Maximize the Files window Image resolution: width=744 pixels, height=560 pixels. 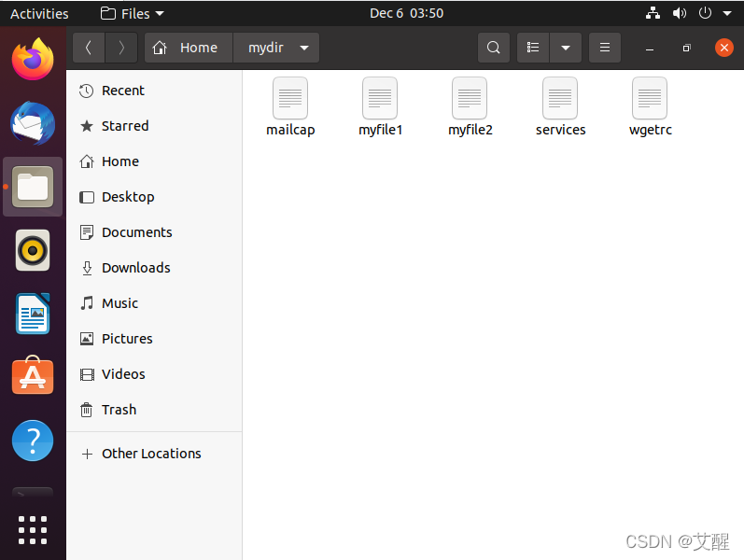686,48
